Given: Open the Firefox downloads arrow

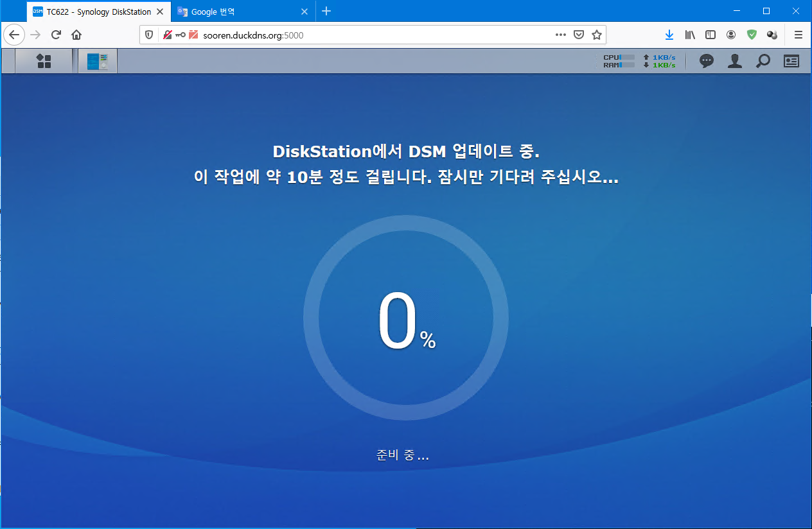Looking at the screenshot, I should tap(669, 35).
